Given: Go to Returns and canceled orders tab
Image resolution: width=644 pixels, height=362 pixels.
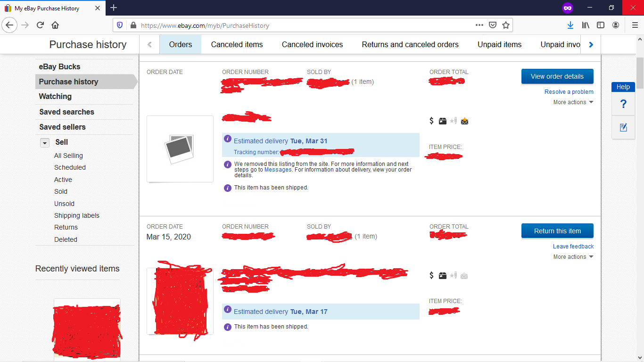Looking at the screenshot, I should 410,45.
